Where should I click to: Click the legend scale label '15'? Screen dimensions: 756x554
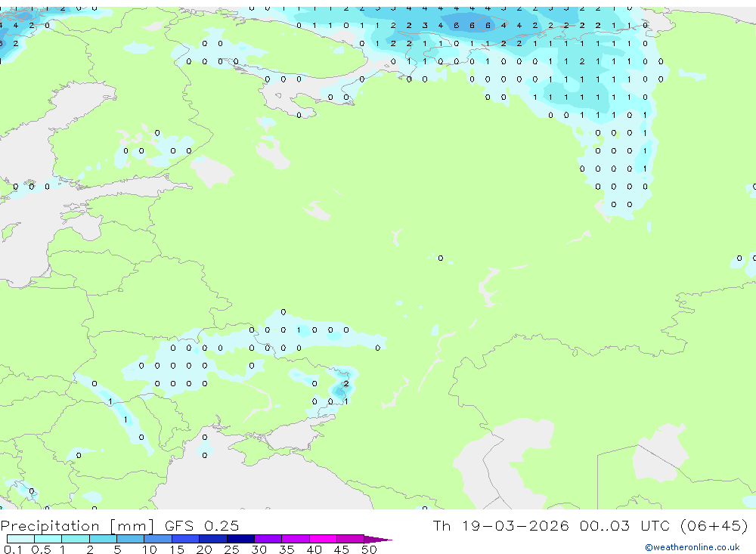pos(177,549)
